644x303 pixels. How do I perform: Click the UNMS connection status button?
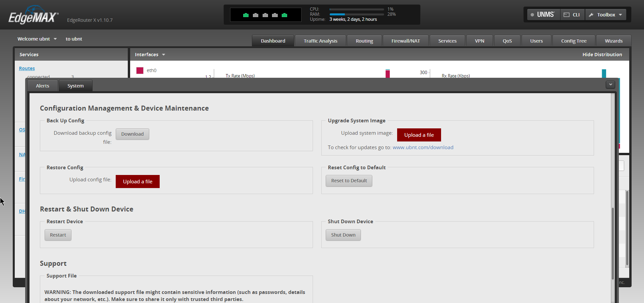[543, 15]
